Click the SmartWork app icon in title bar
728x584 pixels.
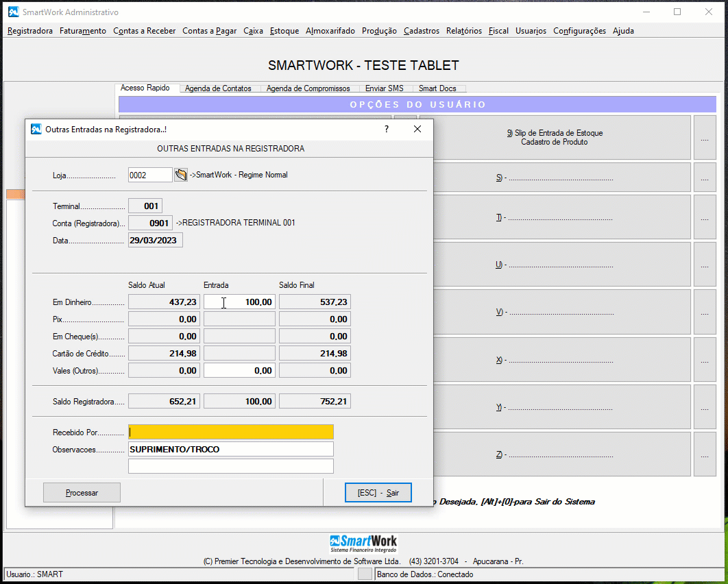pyautogui.click(x=14, y=12)
